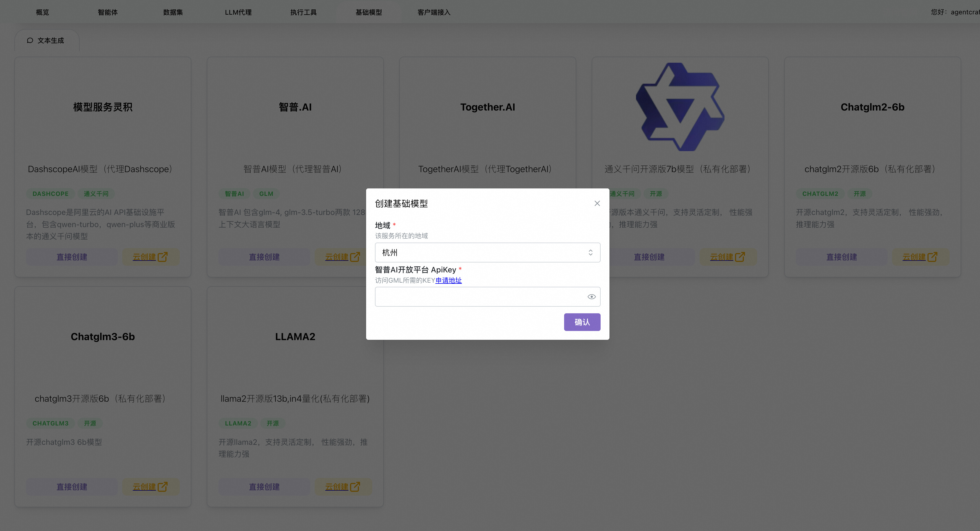Click 云创建 external icon for 通义千问 7b
The image size is (980, 531).
(740, 257)
